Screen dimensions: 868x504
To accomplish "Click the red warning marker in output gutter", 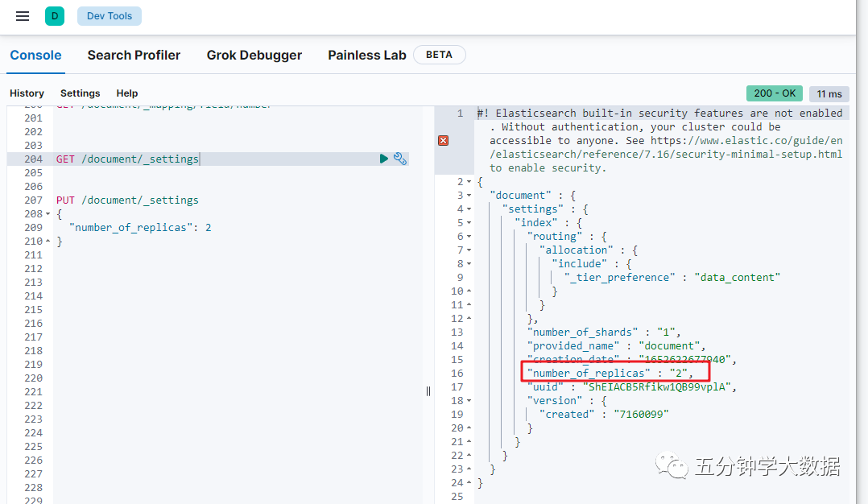I will (443, 140).
